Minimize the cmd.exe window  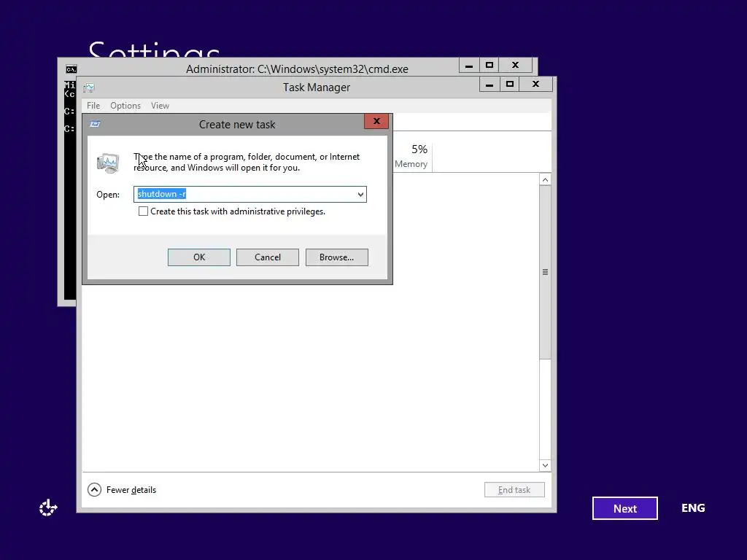click(x=469, y=66)
